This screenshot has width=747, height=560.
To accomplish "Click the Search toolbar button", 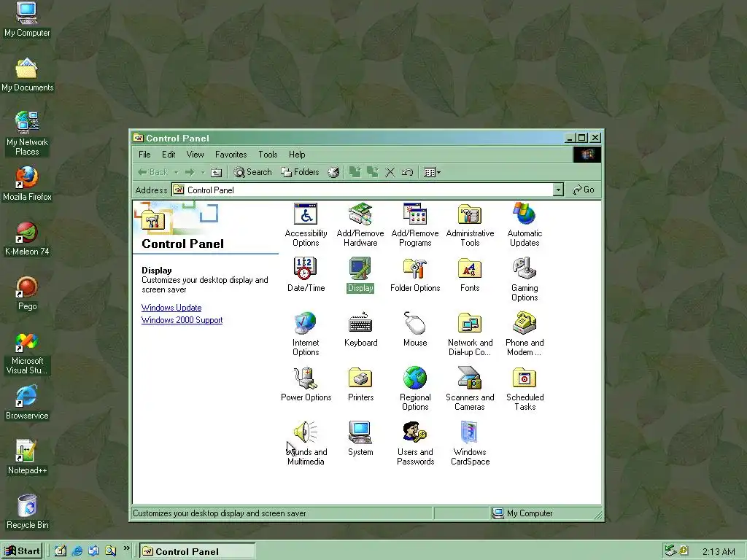I will 253,172.
